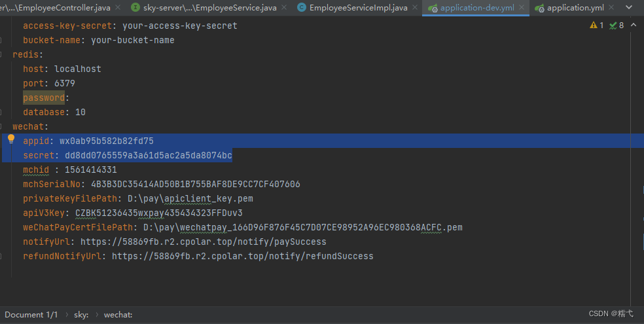
Task: Click the 'mchSerialNo' key
Action: tap(52, 184)
